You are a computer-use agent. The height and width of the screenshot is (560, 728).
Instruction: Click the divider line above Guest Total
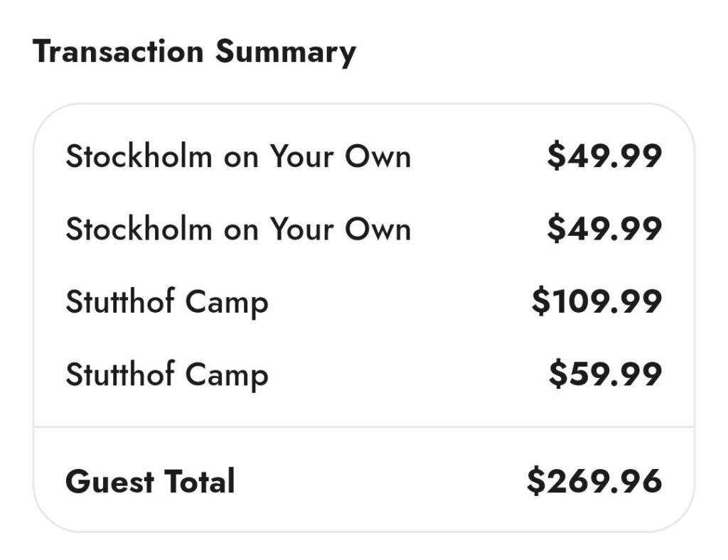(x=363, y=426)
